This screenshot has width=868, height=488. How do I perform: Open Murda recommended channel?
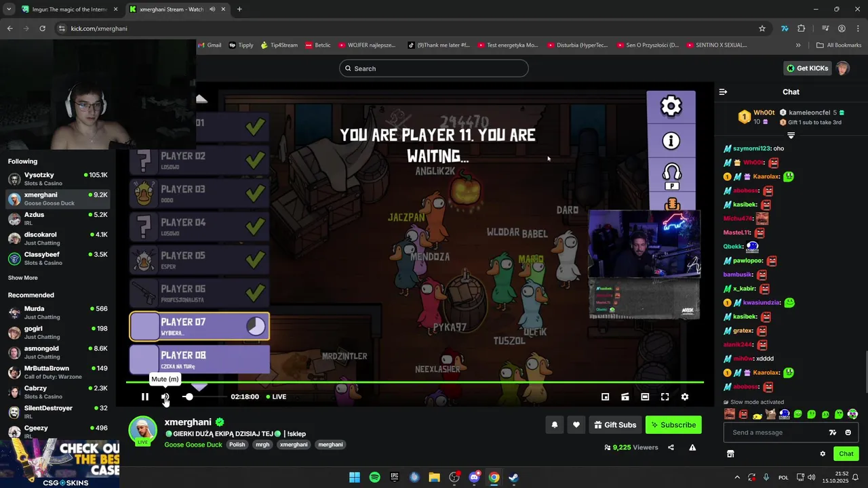58,312
